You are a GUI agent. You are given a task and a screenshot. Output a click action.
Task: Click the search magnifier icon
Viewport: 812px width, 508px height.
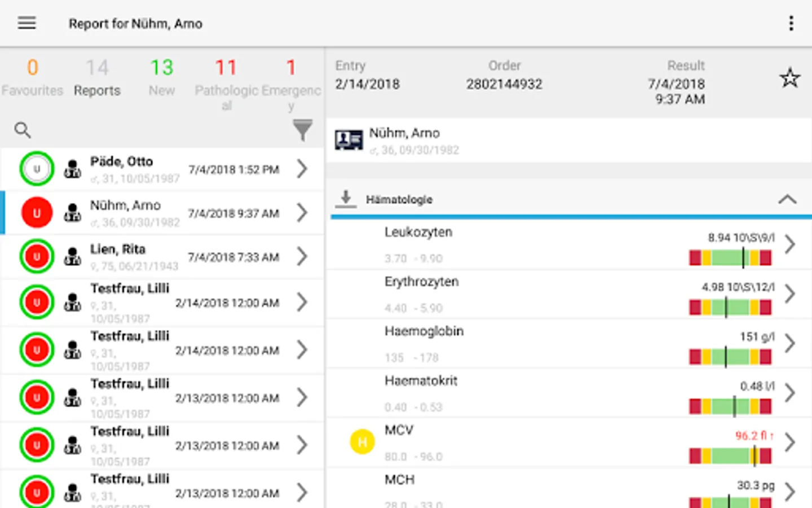(23, 130)
